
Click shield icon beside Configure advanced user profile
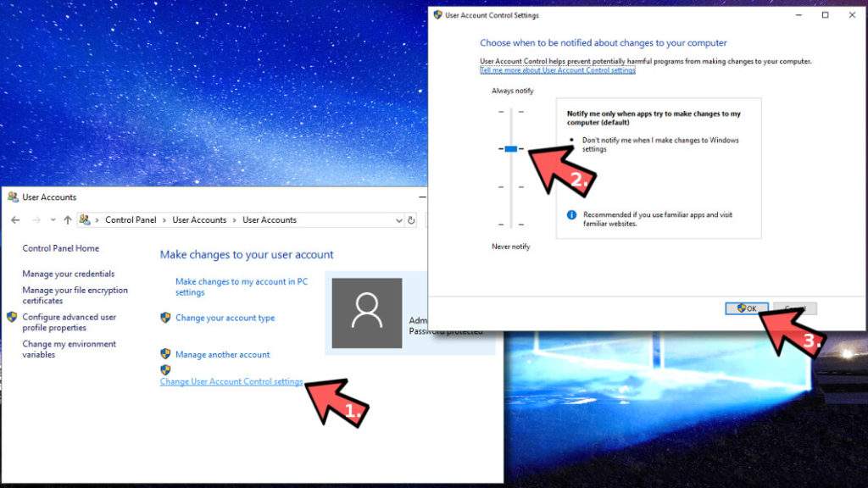click(x=12, y=317)
